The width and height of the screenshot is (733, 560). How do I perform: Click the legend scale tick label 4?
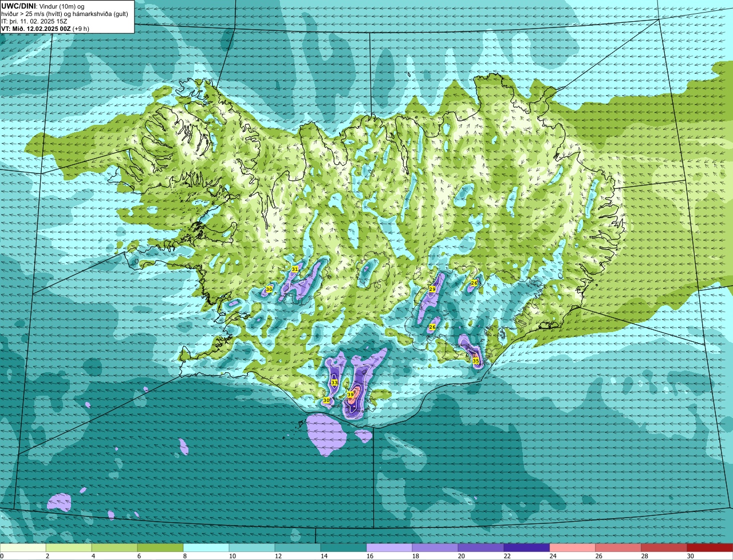[93, 556]
